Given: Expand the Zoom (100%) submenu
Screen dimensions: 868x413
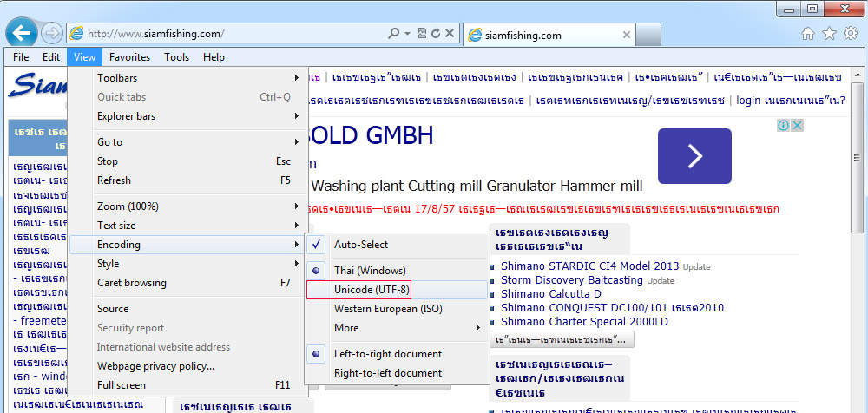Looking at the screenshot, I should pyautogui.click(x=187, y=206).
